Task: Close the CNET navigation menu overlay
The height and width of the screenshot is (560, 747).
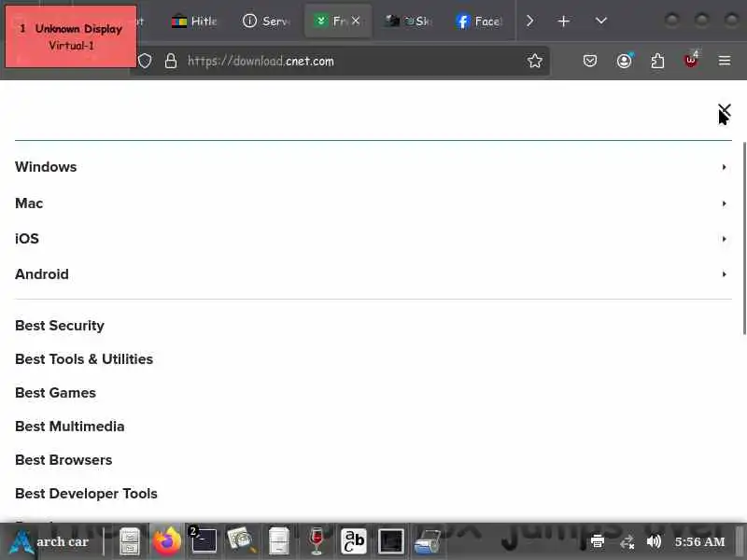Action: click(x=725, y=111)
